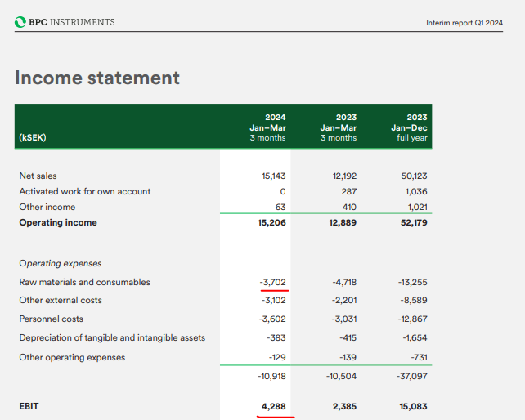Screen dimensions: 525x420
Task: Select the 'Interim report Q1 2024' header text
Action: tap(464, 23)
